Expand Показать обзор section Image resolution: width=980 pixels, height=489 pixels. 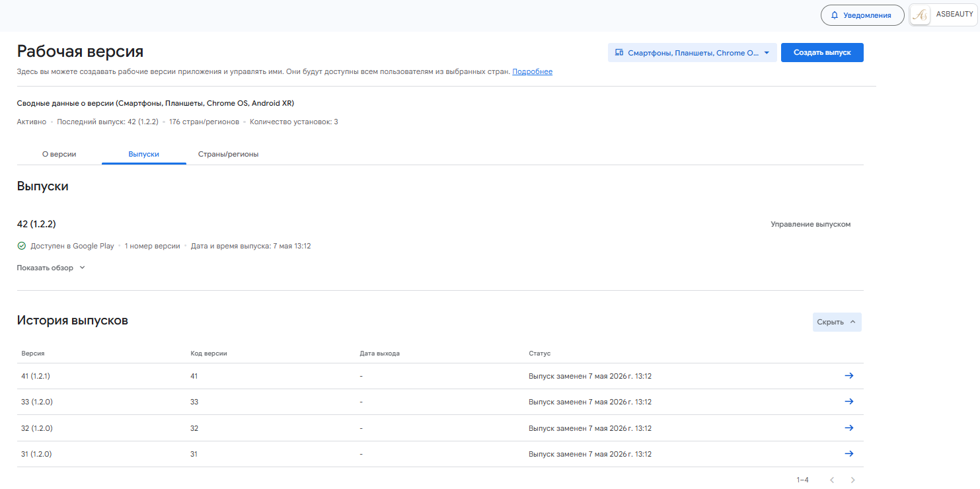pos(52,268)
